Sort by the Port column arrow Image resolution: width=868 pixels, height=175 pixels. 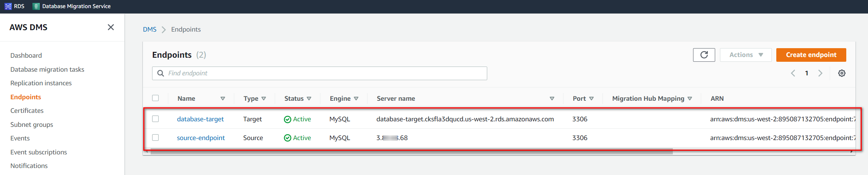591,99
